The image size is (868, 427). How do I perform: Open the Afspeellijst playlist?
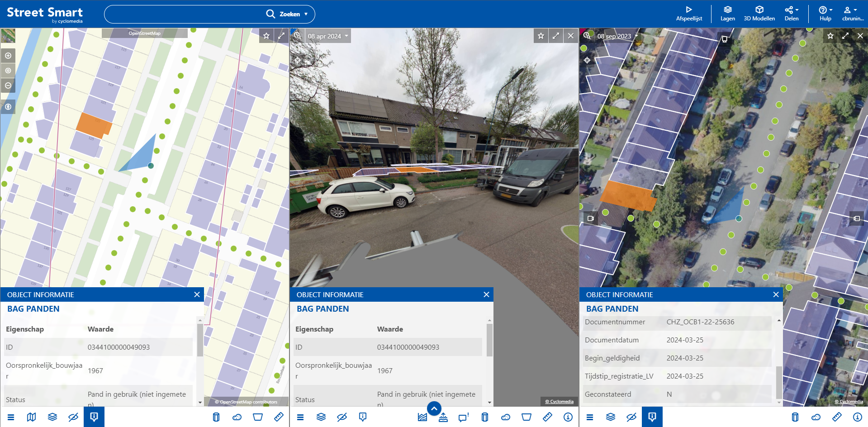coord(689,14)
